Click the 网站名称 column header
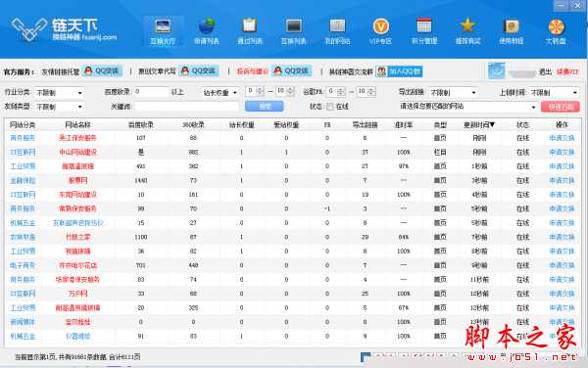 click(x=77, y=124)
